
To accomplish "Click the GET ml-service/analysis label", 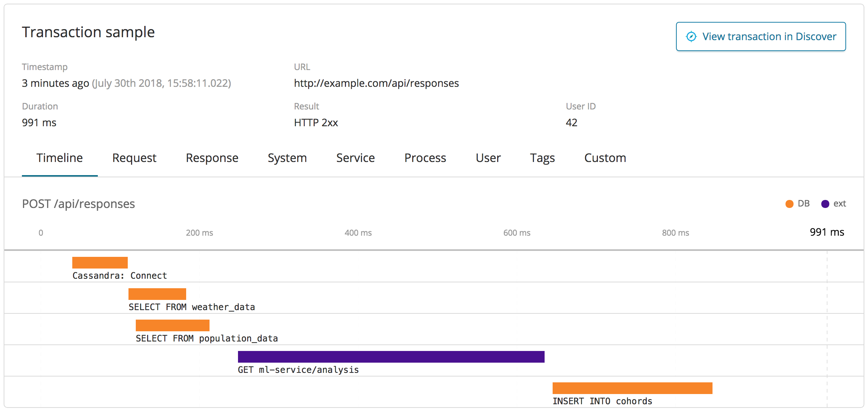I will coord(298,370).
